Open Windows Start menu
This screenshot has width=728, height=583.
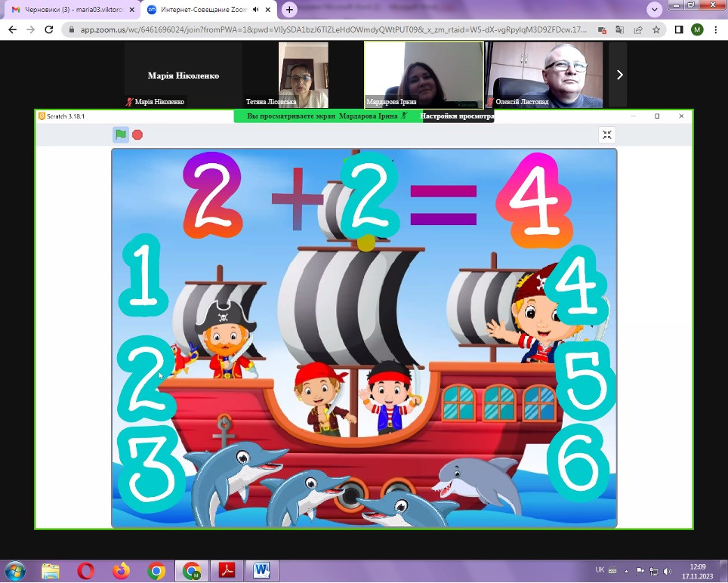click(15, 571)
